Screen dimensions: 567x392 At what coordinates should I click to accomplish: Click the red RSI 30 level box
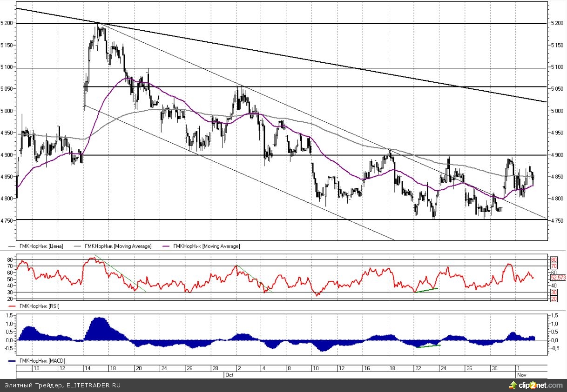553,292
